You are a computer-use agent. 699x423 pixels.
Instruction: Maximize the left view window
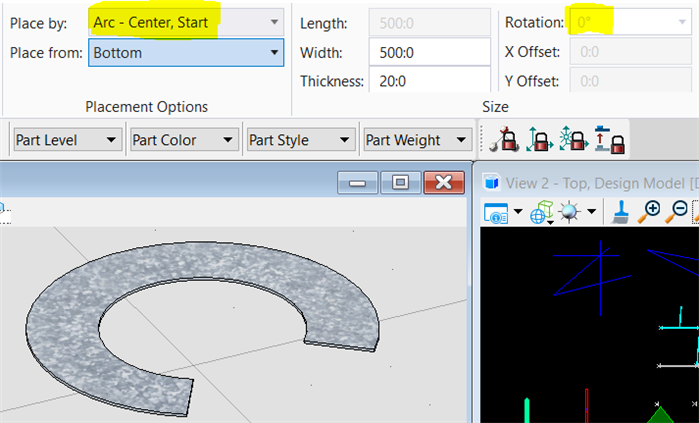pyautogui.click(x=400, y=182)
